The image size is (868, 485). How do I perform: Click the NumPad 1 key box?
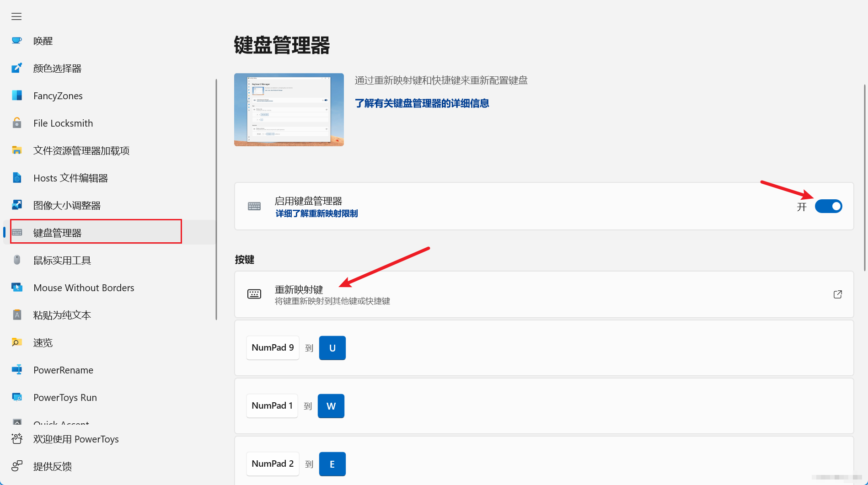coord(272,406)
